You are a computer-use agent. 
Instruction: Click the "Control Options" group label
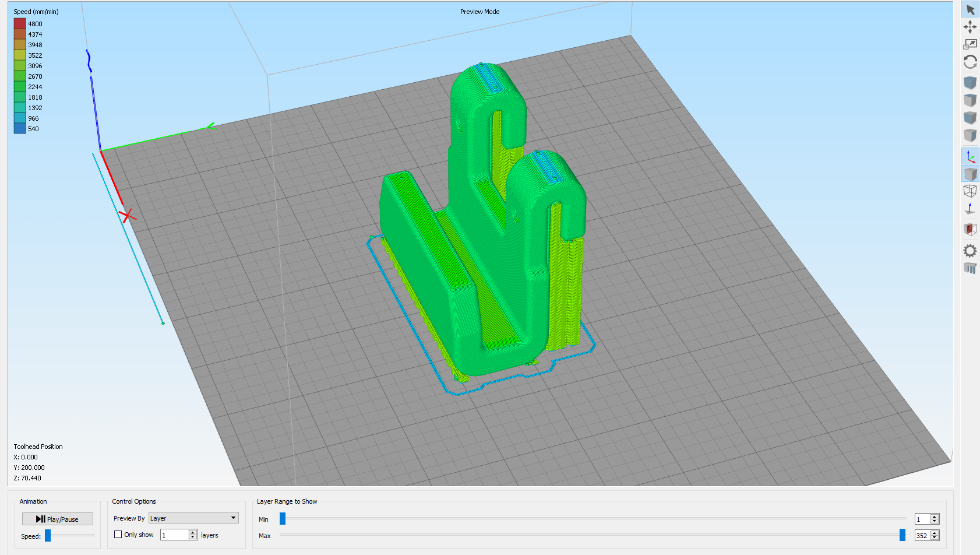tap(134, 501)
